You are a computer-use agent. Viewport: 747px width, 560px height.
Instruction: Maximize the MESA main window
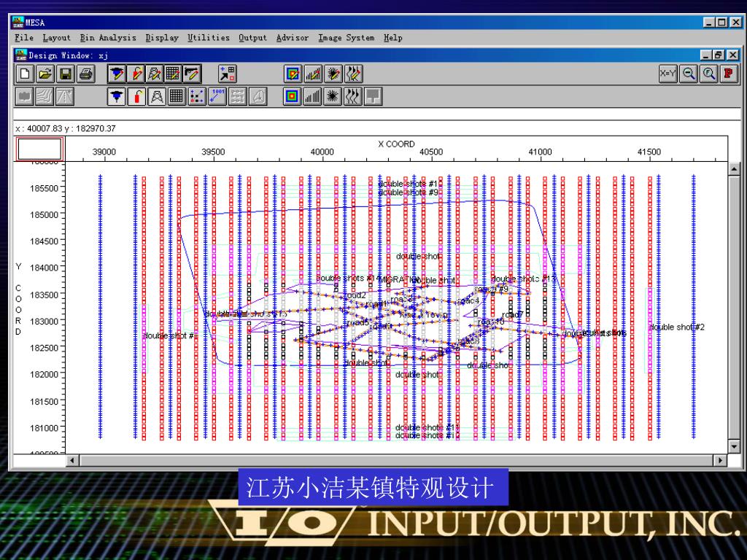[722, 22]
